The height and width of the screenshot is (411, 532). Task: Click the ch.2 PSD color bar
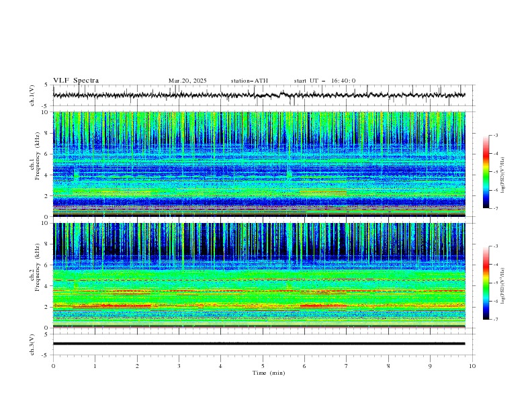[486, 283]
